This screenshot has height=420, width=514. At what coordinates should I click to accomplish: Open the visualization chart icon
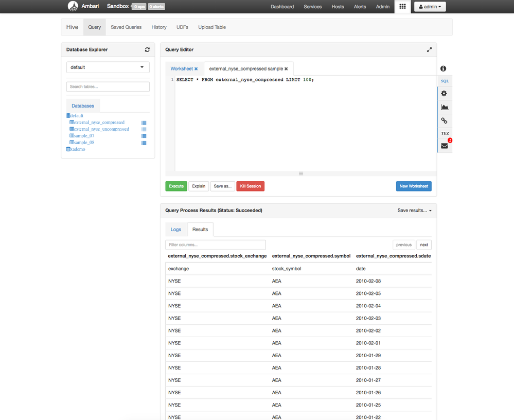[443, 107]
